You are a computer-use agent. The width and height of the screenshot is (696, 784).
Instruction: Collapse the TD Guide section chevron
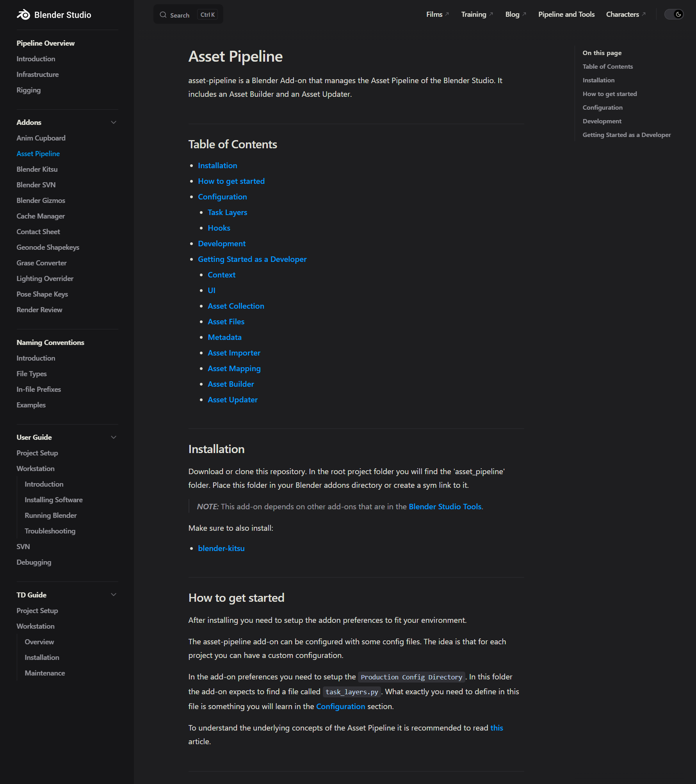[x=114, y=595]
